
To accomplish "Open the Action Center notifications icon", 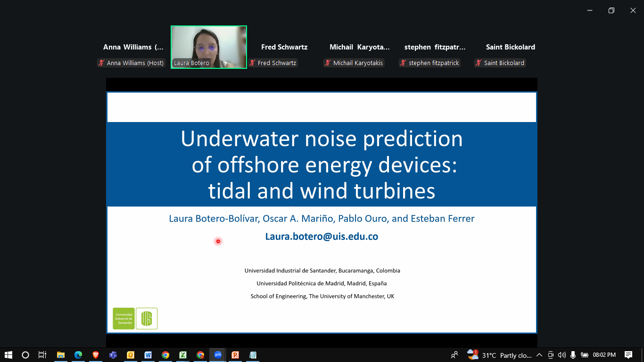I will tap(628, 355).
